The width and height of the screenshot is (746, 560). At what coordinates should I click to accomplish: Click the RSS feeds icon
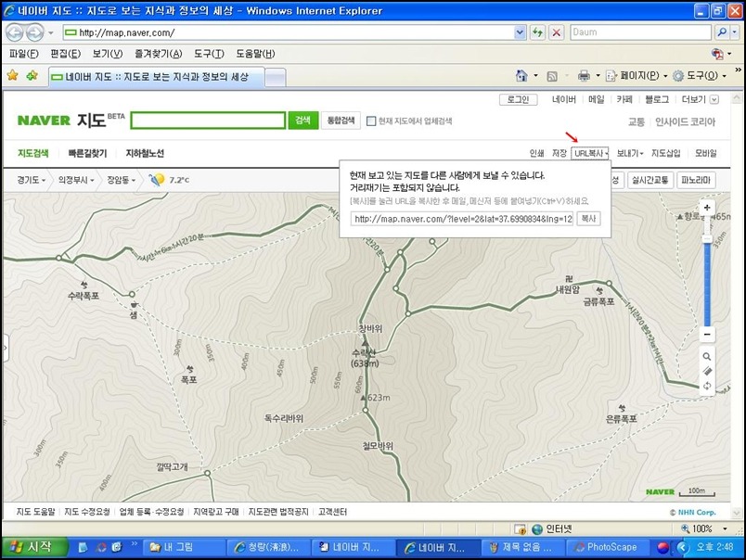pos(552,76)
